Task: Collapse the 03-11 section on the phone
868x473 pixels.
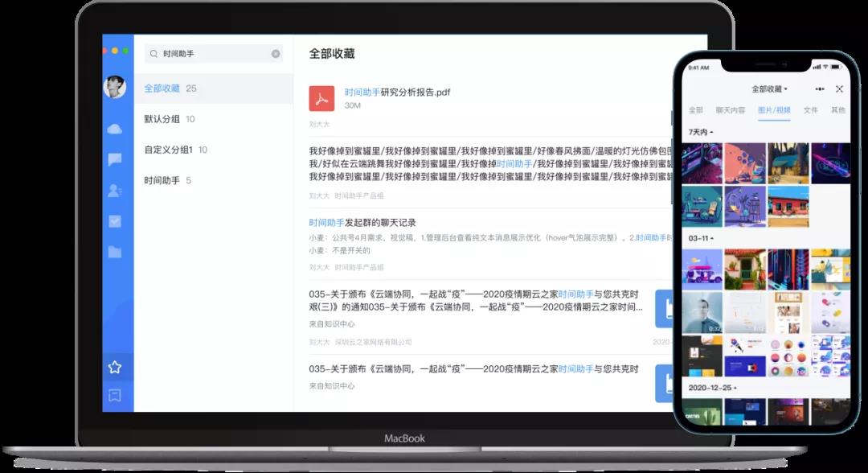Action: [701, 238]
